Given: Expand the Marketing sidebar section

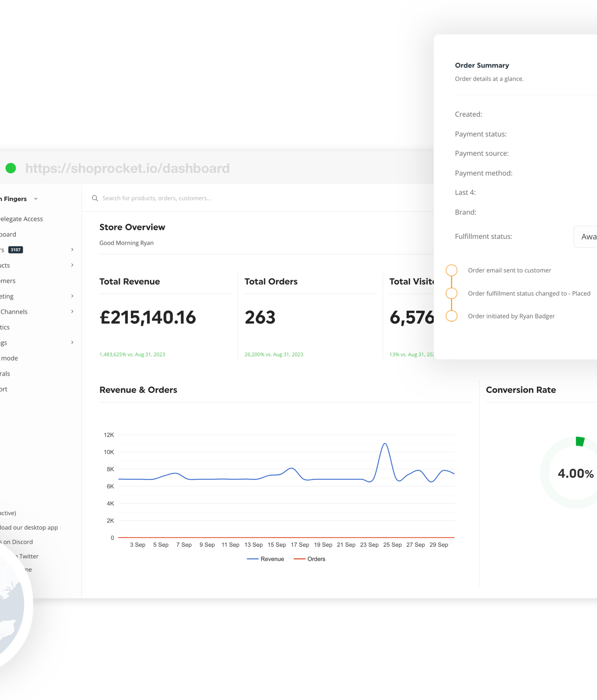Looking at the screenshot, I should pos(72,296).
